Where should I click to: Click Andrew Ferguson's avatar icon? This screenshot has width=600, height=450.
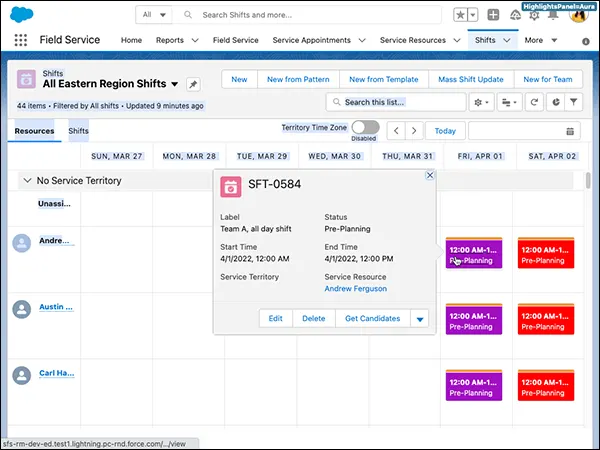22,243
